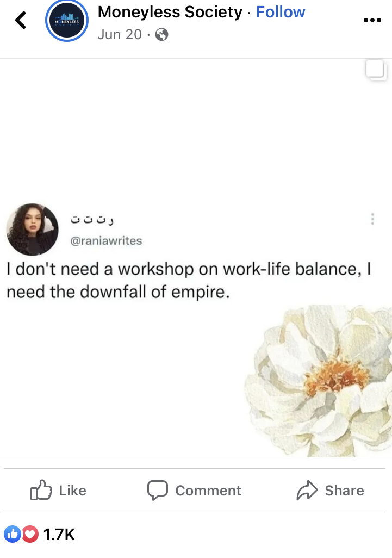Click the @raniawrites handle
The width and height of the screenshot is (392, 558).
coord(107,241)
